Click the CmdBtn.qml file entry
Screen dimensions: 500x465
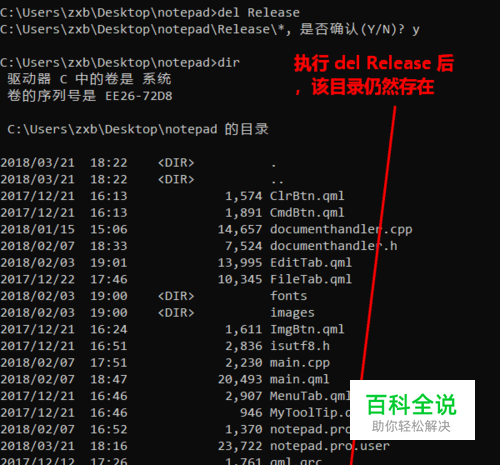[307, 213]
